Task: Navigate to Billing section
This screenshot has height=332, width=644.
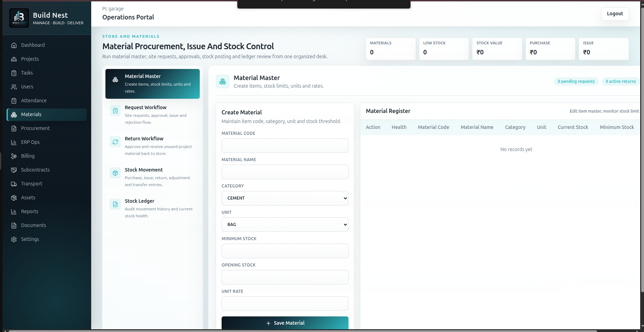Action: (x=46, y=156)
